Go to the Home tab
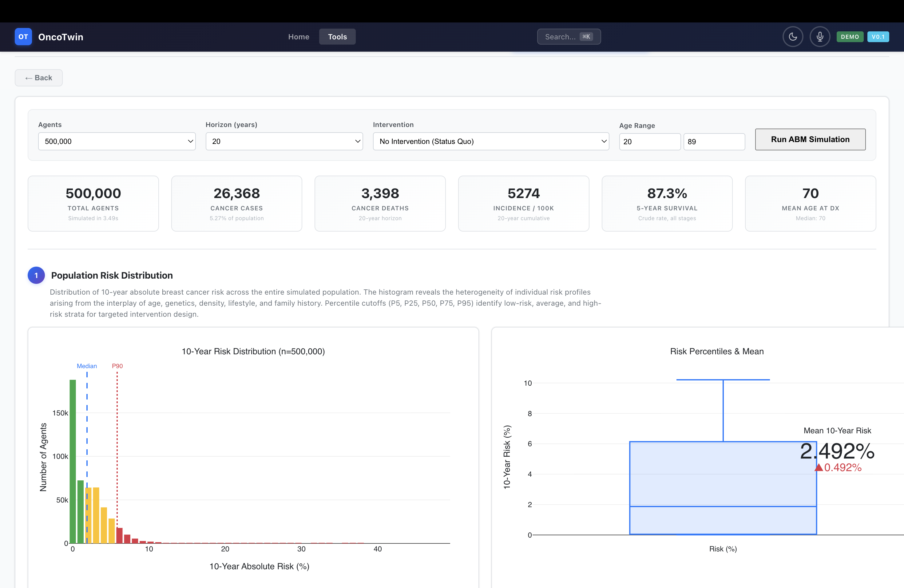904x588 pixels. (299, 37)
